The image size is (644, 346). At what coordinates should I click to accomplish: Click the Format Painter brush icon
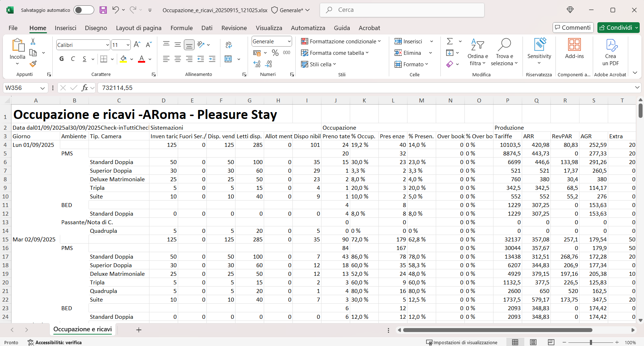(x=33, y=64)
